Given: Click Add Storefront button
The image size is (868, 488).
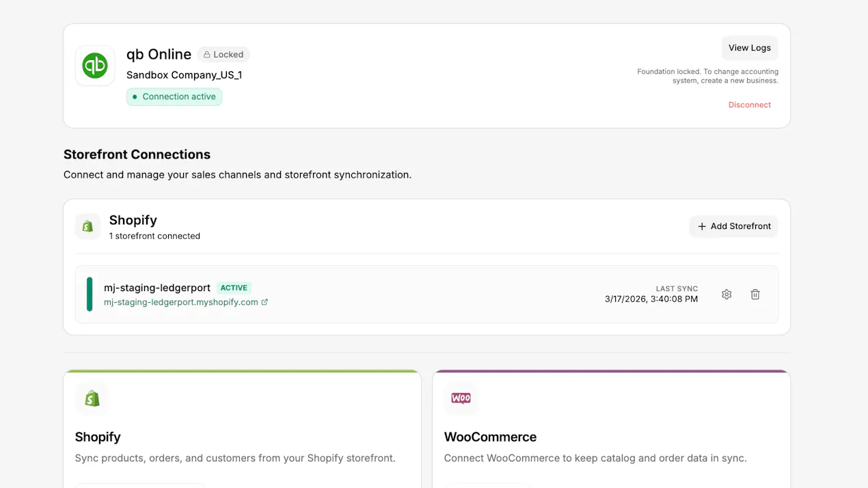Looking at the screenshot, I should point(734,226).
